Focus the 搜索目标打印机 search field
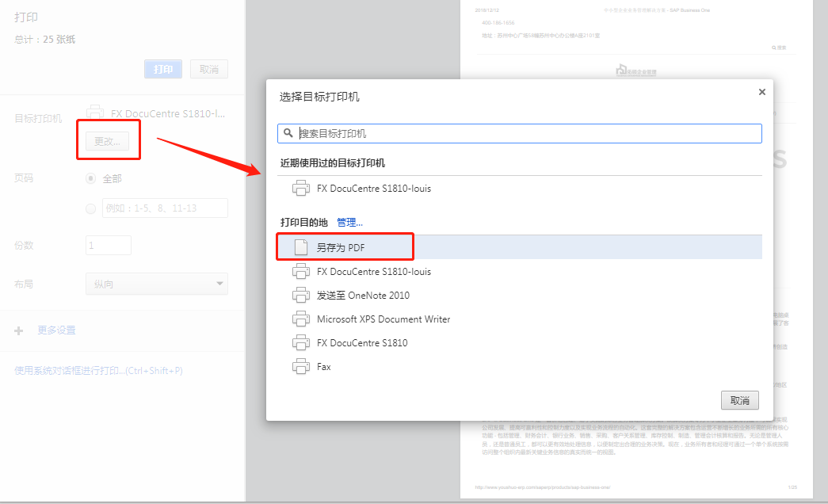The image size is (828, 504). 520,133
